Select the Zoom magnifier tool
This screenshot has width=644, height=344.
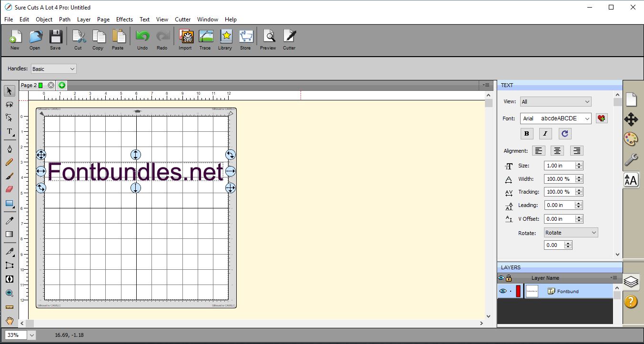pos(10,293)
